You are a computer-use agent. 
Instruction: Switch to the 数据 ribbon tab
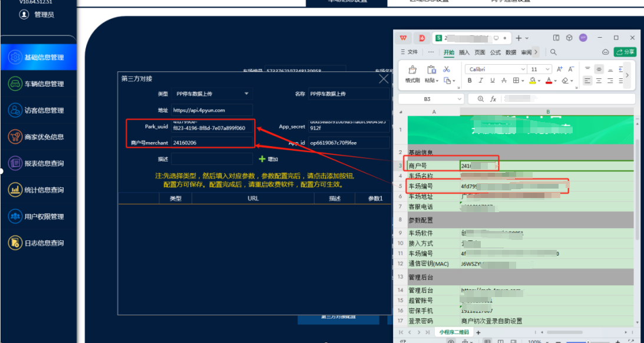(511, 52)
